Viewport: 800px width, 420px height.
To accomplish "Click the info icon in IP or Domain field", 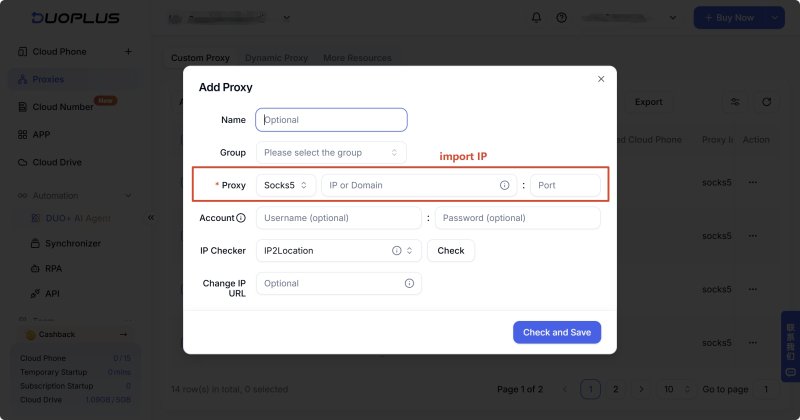I will (x=504, y=185).
